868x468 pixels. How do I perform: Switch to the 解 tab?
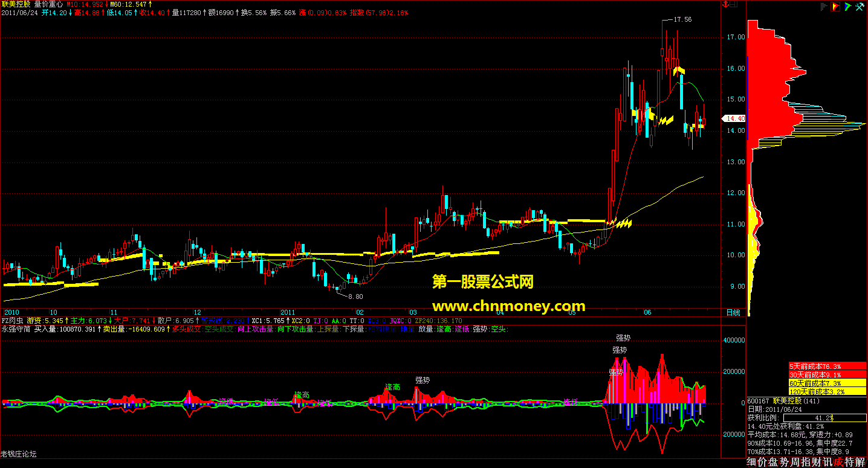tap(861, 462)
